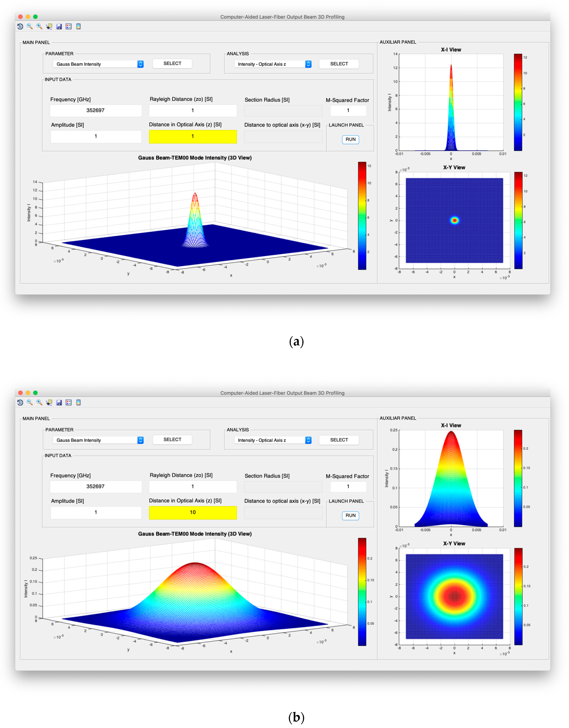569x728 pixels.
Task: Open Gauss Beam Intensity dropdown in lower window
Action: (98, 440)
